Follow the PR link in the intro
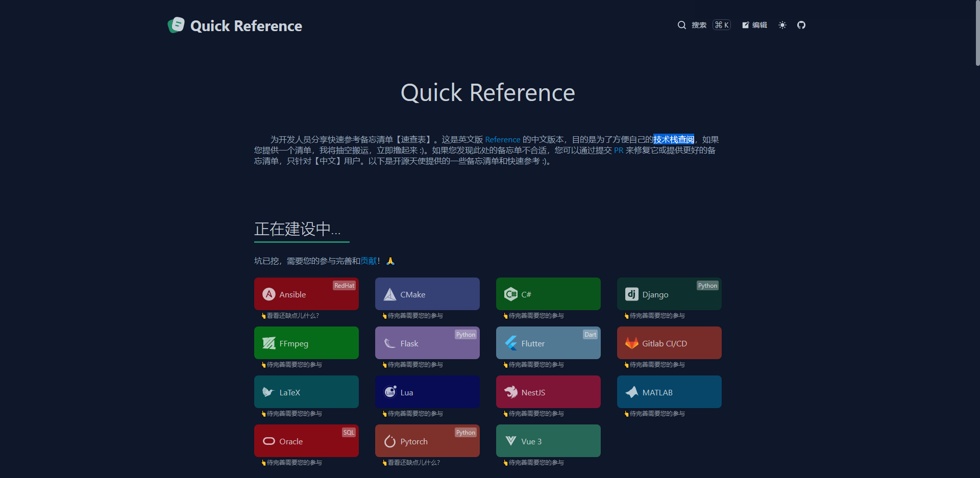The image size is (980, 478). tap(618, 150)
